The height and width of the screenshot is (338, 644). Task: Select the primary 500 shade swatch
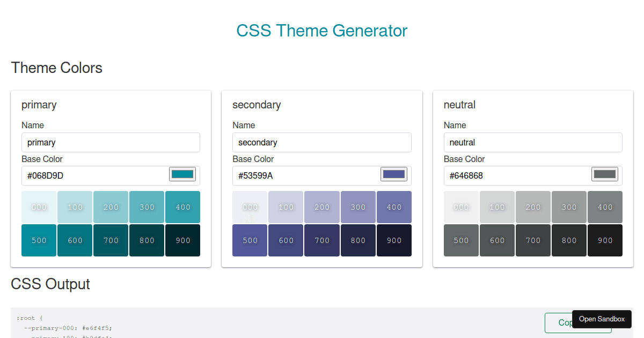point(39,240)
